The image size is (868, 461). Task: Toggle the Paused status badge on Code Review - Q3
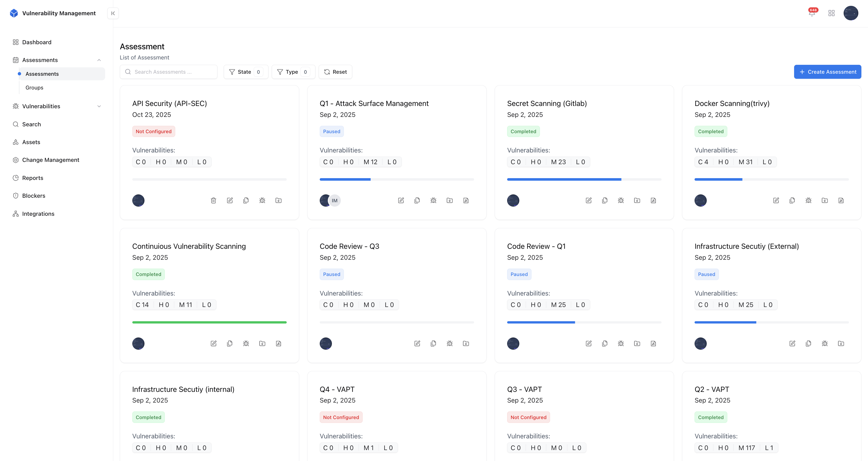pyautogui.click(x=331, y=274)
